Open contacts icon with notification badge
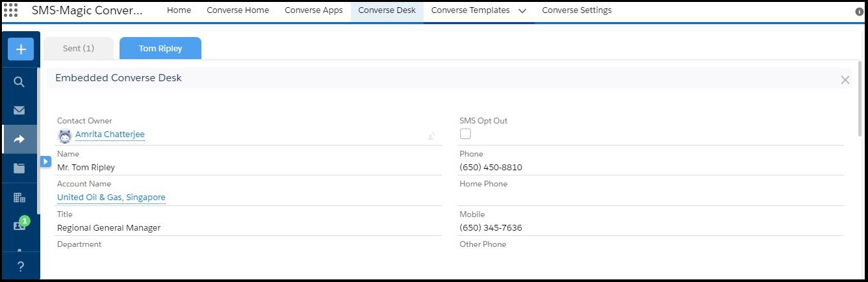Image resolution: width=868 pixels, height=282 pixels. tap(19, 225)
